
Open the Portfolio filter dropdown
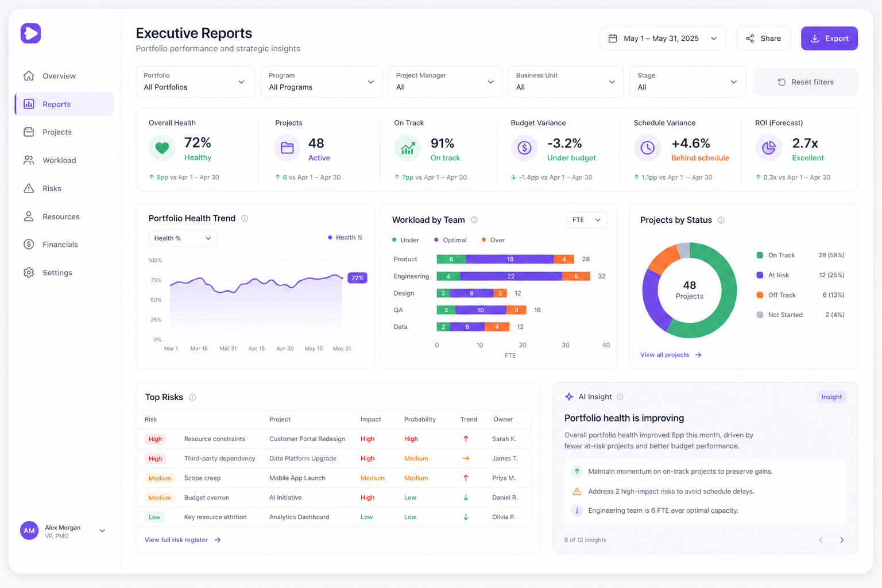195,82
